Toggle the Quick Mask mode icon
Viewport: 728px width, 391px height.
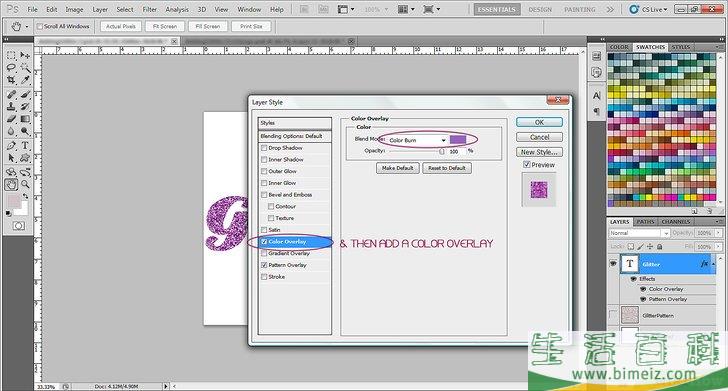(19, 226)
